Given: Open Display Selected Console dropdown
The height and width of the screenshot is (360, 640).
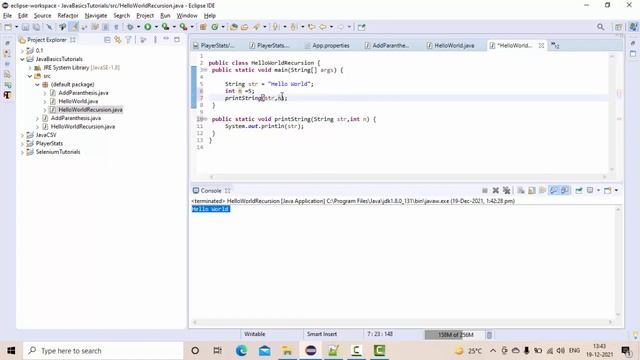Looking at the screenshot, I should tap(598, 191).
